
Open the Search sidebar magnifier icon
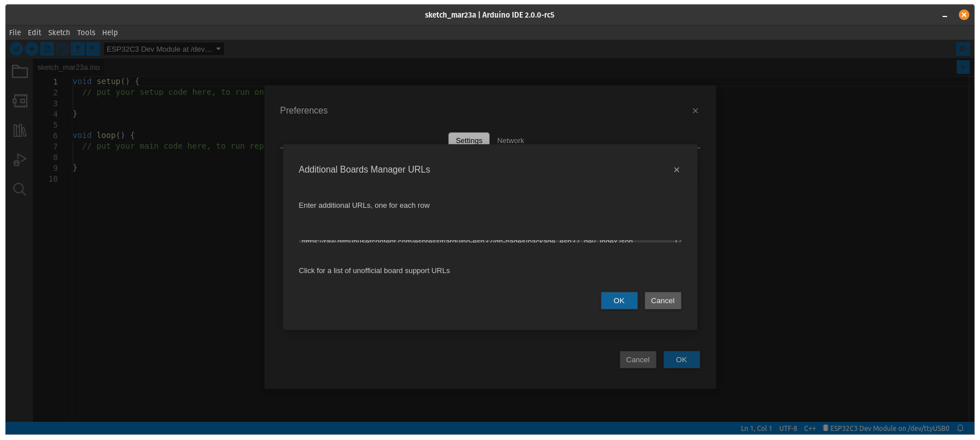(x=20, y=190)
